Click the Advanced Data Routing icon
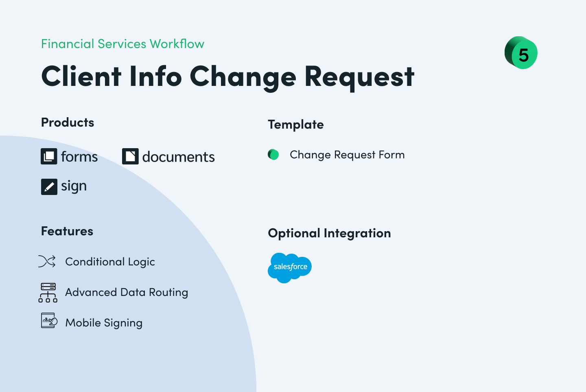Screen dimensions: 586x392 click(48, 292)
